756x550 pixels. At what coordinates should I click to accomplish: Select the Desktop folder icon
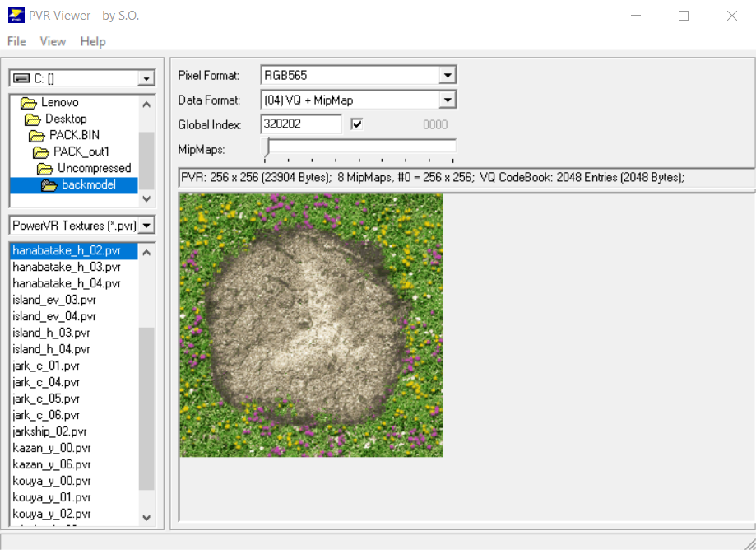[x=33, y=119]
